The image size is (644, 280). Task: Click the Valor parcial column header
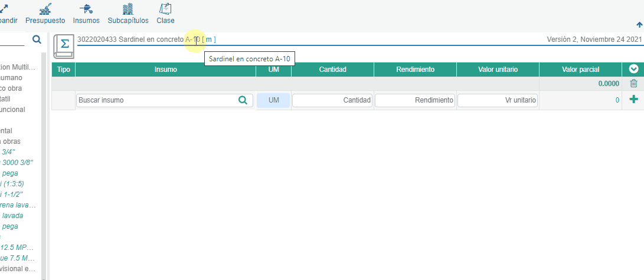click(580, 70)
